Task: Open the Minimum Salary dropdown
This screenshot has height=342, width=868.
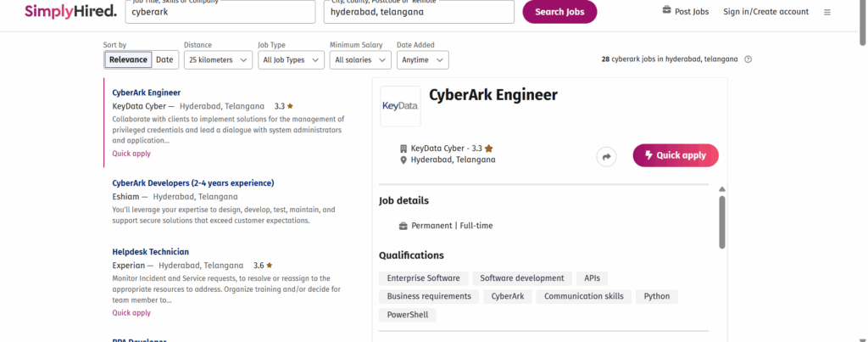Action: click(x=360, y=60)
